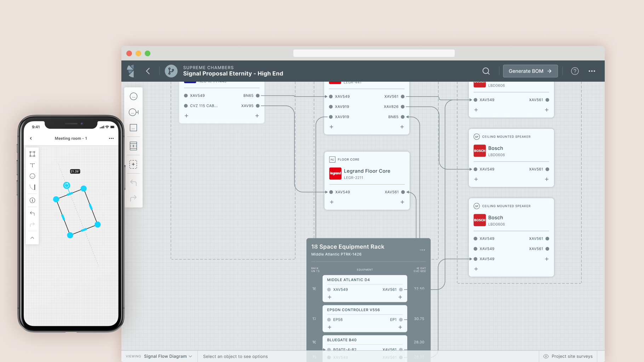
Task: Add input port on Middle Atlantic D4
Action: tap(329, 297)
